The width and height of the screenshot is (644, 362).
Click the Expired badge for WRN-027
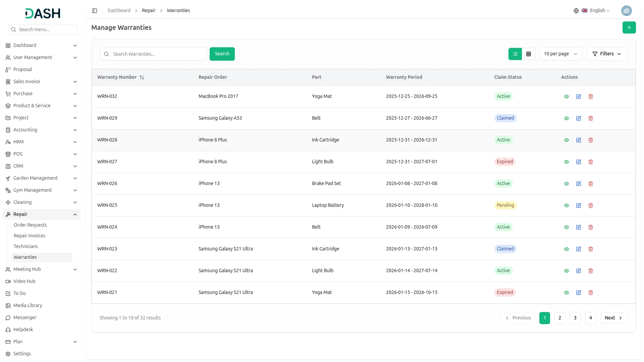(x=505, y=162)
